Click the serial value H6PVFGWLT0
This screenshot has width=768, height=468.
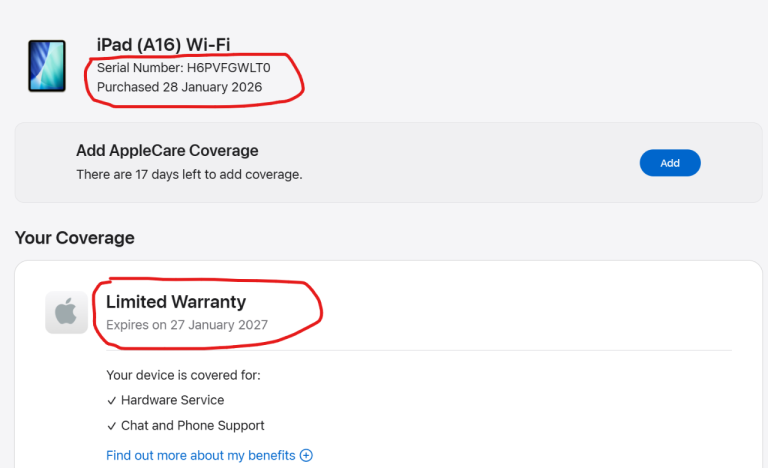point(228,67)
